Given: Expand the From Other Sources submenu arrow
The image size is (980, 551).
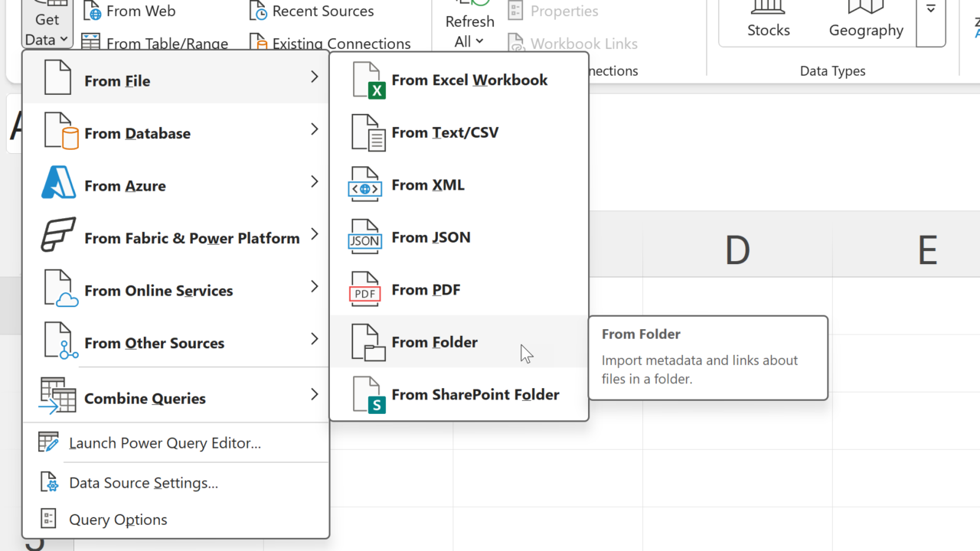Looking at the screenshot, I should 314,339.
